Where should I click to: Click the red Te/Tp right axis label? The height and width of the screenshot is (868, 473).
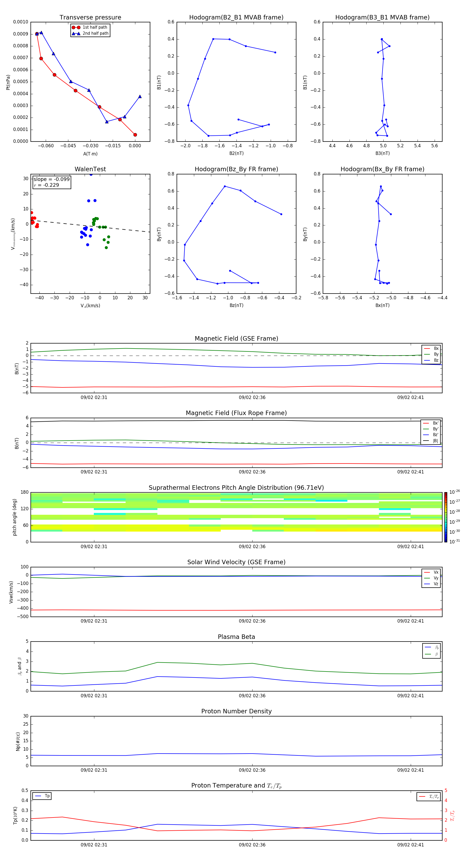click(x=453, y=815)
